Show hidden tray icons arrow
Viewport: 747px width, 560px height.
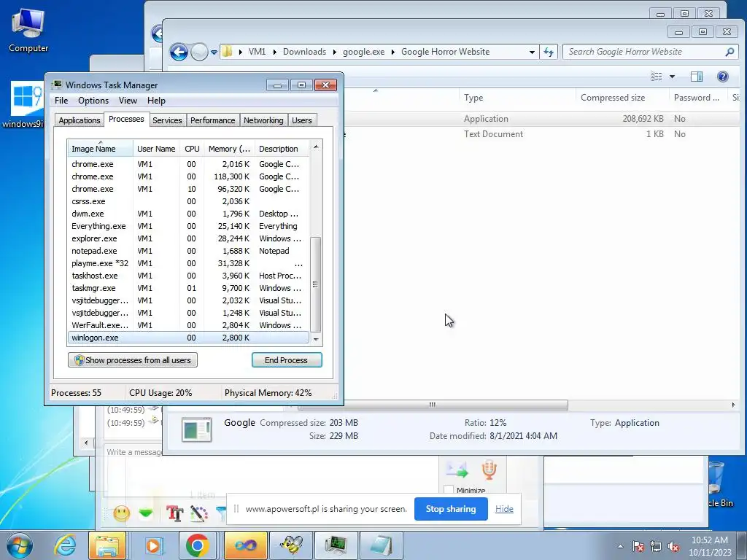(620, 546)
